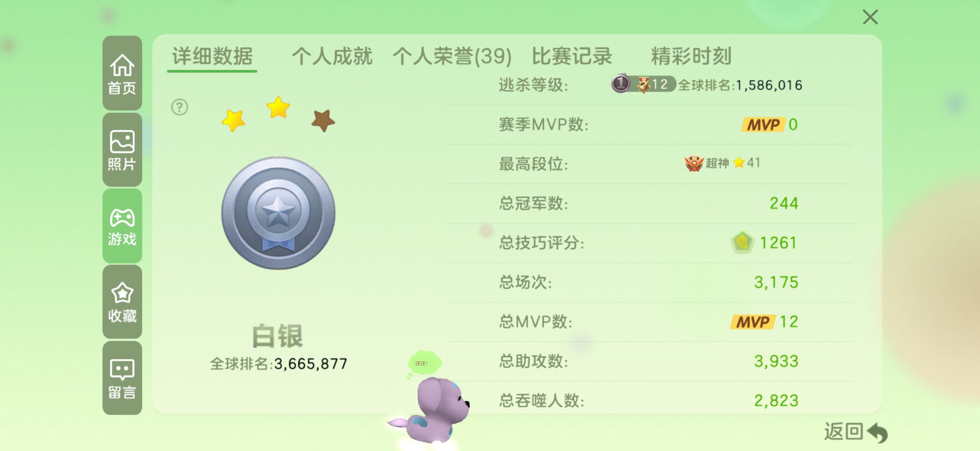This screenshot has height=451, width=980.
Task: Click the 总MVP数 MVP badge
Action: (752, 322)
